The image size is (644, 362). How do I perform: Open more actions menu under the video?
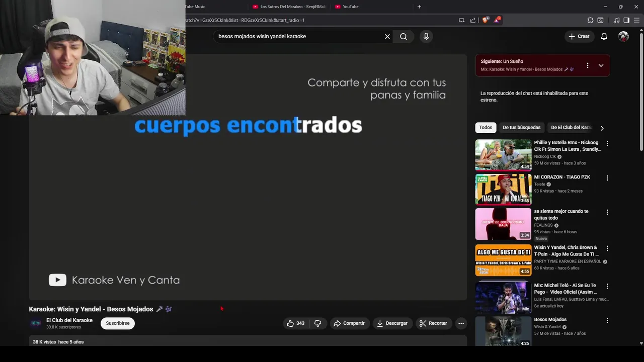(x=461, y=323)
